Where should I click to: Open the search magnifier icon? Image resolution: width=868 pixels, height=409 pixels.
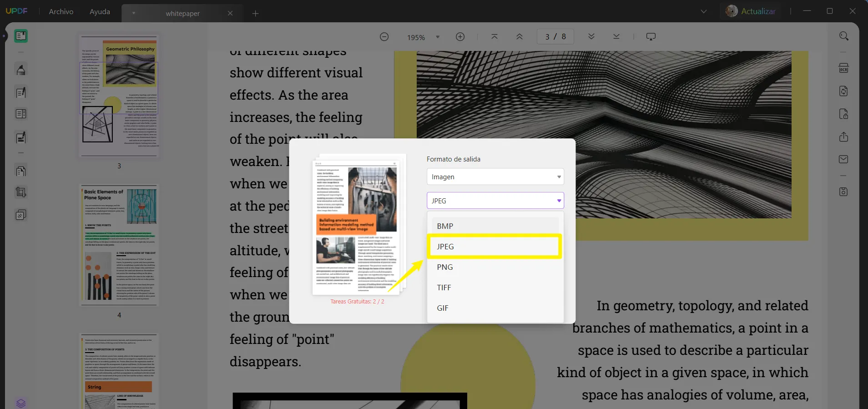(844, 36)
